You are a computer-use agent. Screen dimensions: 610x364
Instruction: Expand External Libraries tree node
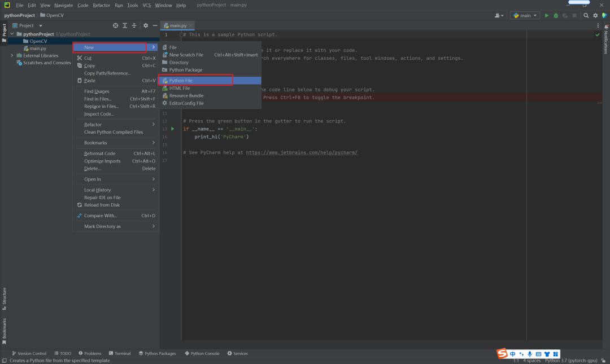tap(12, 56)
